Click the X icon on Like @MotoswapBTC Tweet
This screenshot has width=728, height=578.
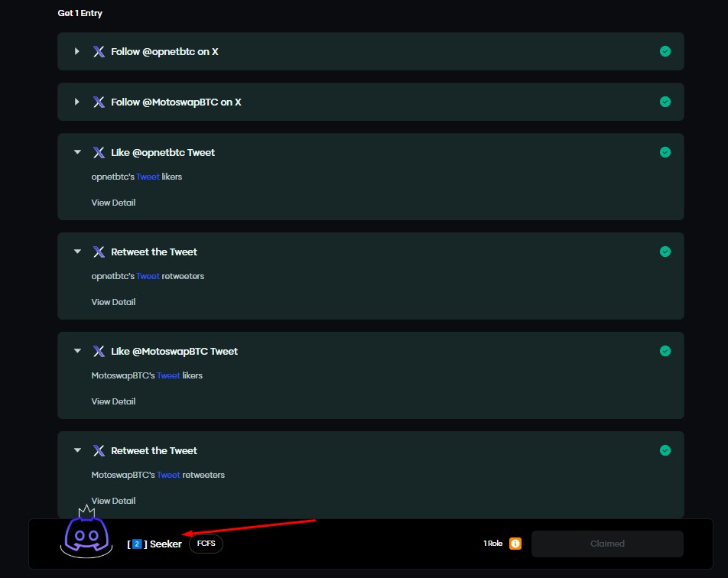point(99,352)
